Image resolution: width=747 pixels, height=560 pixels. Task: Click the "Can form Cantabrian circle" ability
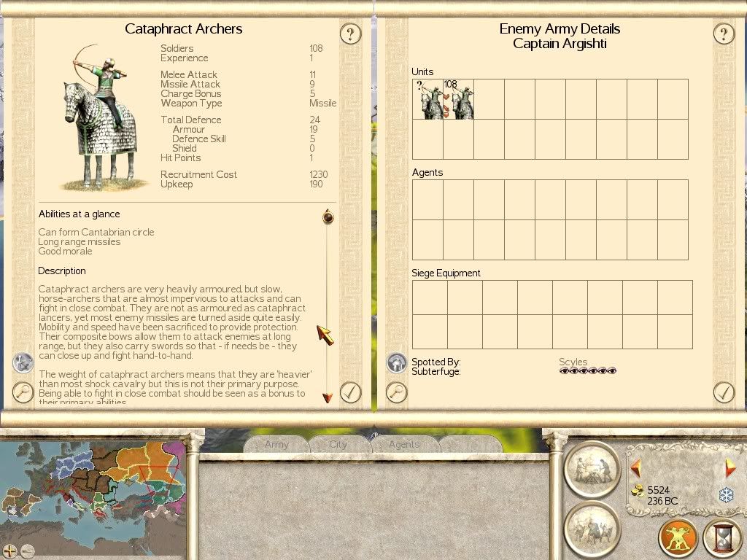click(x=96, y=232)
